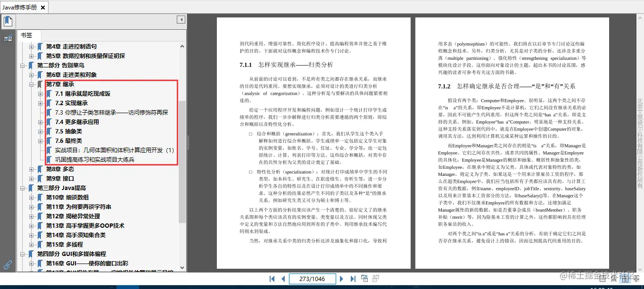The width and height of the screenshot is (644, 289).
Task: Click inside the page number field 273/1046
Action: pos(313,279)
